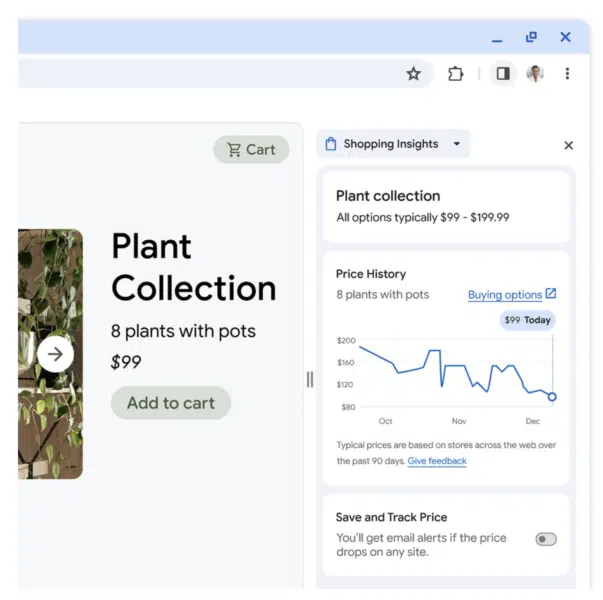Click the Price History title
Viewport: 603px width, 600px height.
coord(371,274)
